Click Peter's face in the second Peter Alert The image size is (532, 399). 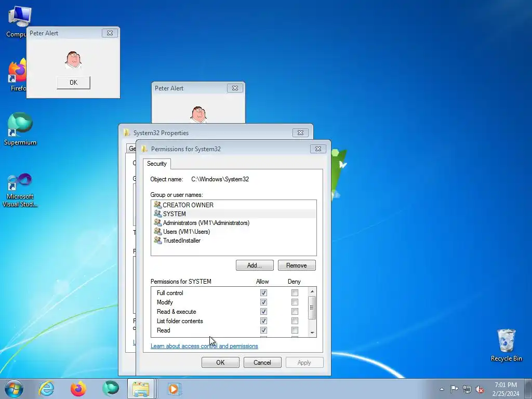(x=198, y=115)
